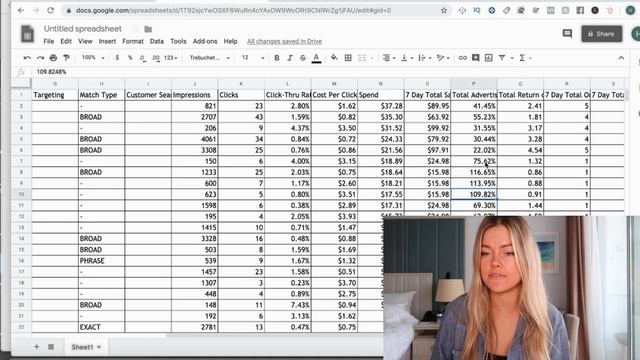Open the horizontal align dropdown
Viewport: 640px width, 360px height.
389,58
